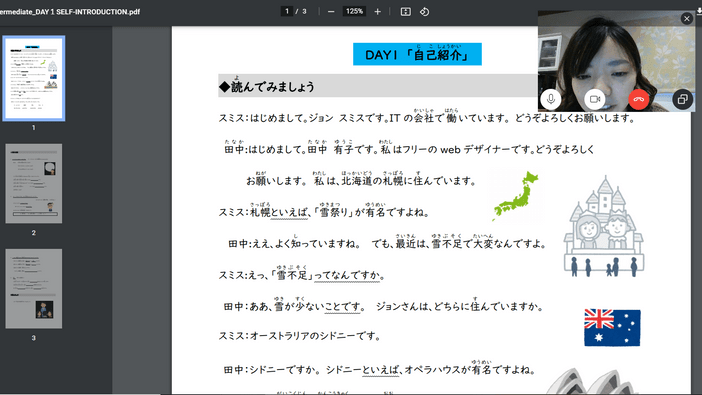The image size is (702, 395).
Task: Hang up the video call
Action: [x=638, y=99]
